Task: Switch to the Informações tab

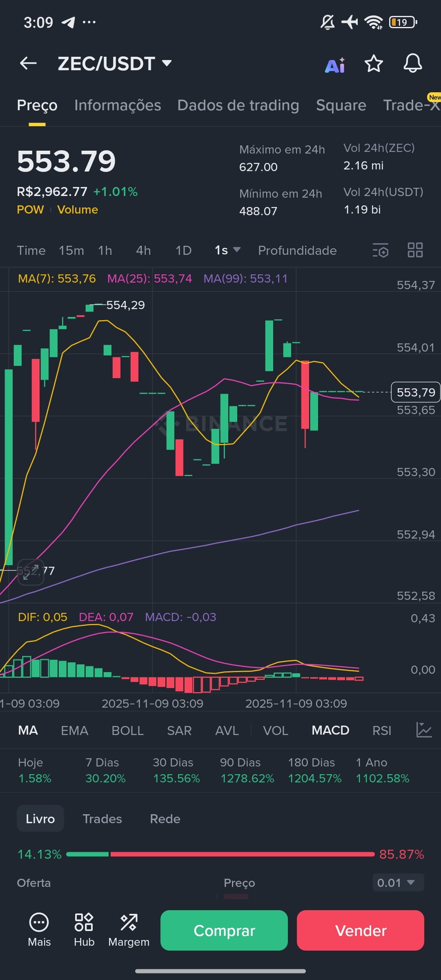Action: click(x=118, y=105)
